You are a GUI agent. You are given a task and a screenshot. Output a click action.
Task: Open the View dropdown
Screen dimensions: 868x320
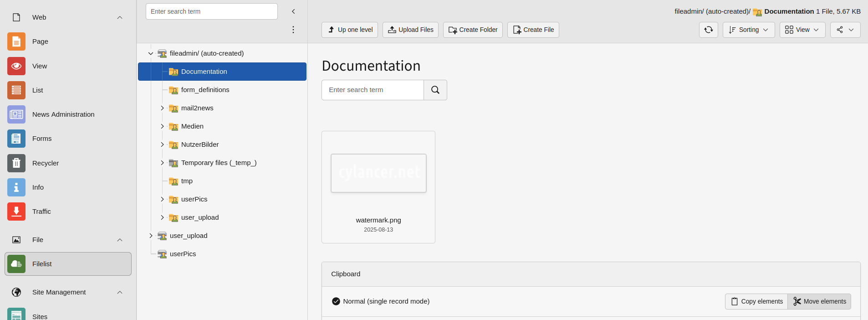click(802, 30)
